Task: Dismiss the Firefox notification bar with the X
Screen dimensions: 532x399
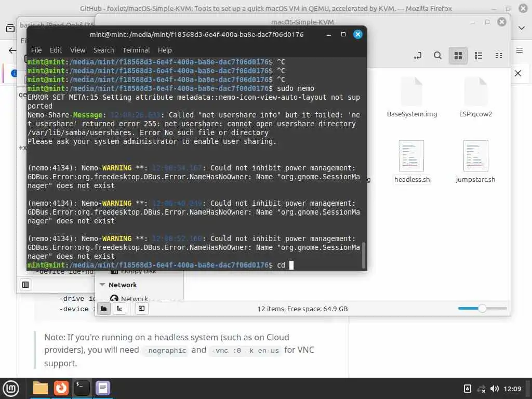Action: click(x=518, y=73)
